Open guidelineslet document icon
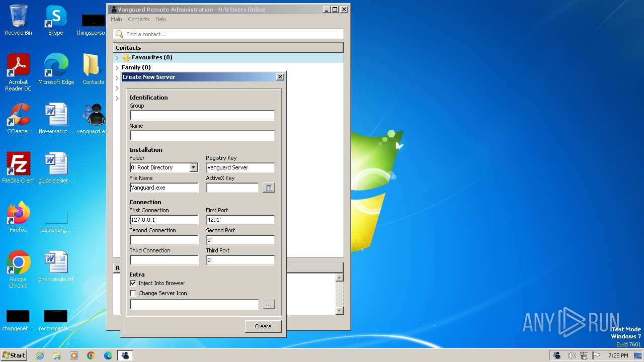 click(x=56, y=168)
